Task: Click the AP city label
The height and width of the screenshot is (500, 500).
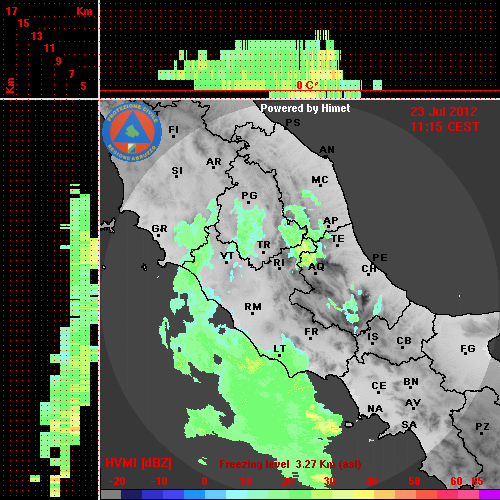Action: click(x=331, y=221)
